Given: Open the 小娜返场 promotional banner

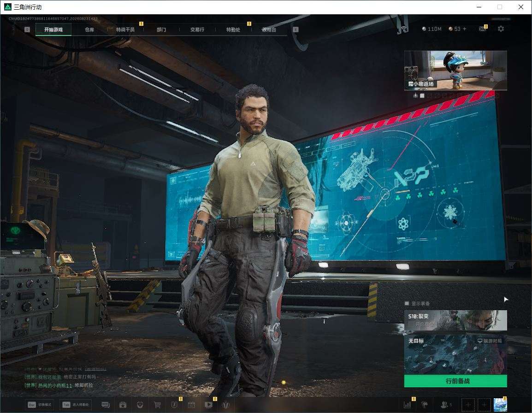Looking at the screenshot, I should (x=455, y=70).
